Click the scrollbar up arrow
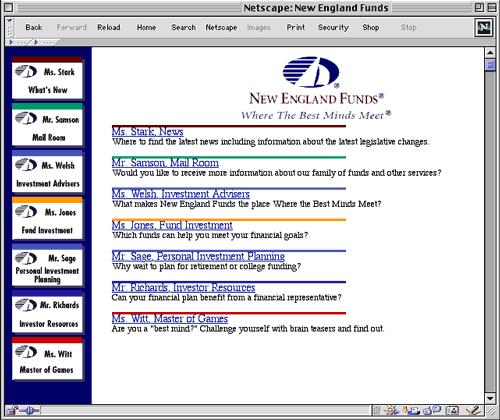 tap(490, 53)
